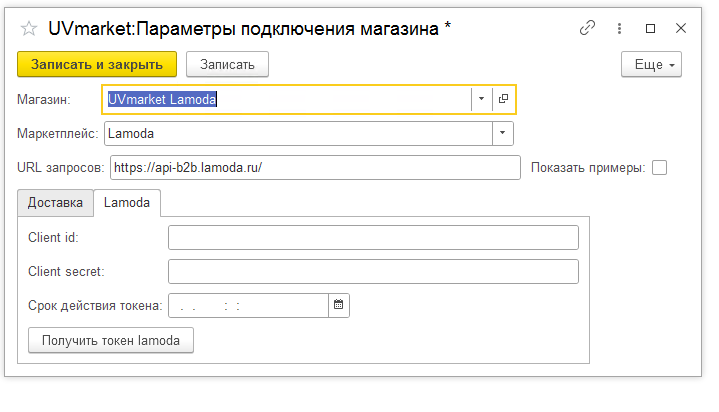This screenshot has width=719, height=412.
Task: Click Получить токен lamoda button
Action: pyautogui.click(x=111, y=340)
